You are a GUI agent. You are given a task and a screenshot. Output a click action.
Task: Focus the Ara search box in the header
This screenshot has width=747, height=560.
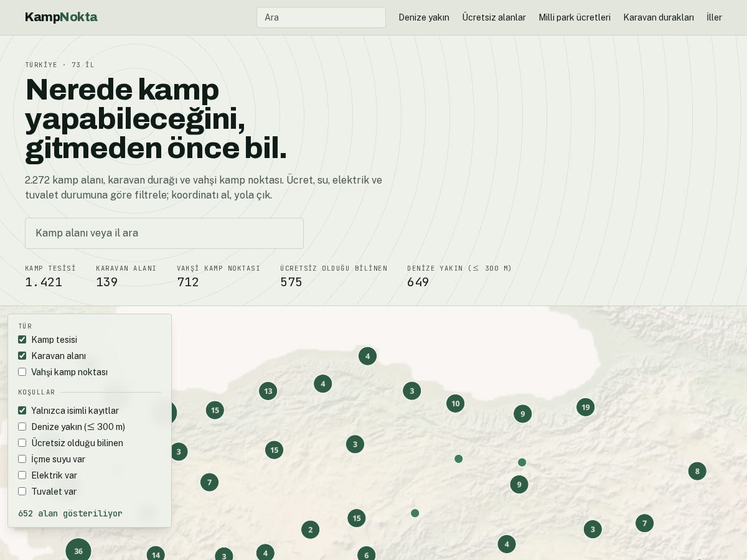click(321, 17)
